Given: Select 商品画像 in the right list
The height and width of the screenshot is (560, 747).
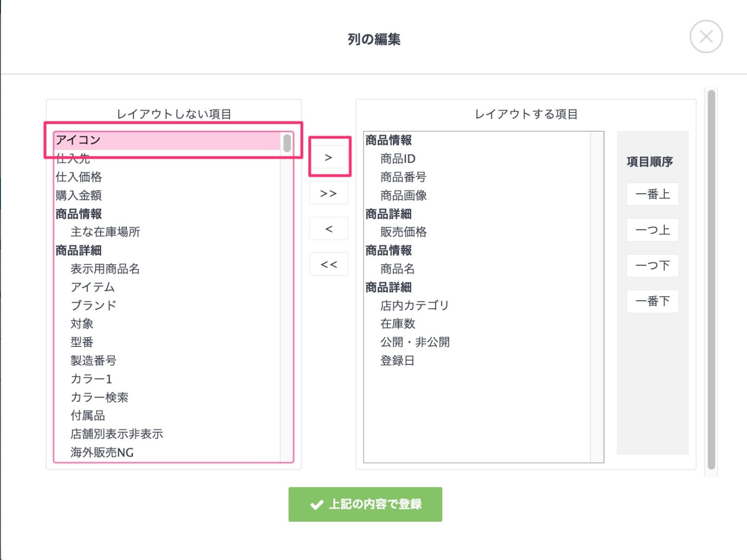Looking at the screenshot, I should coord(477,196).
